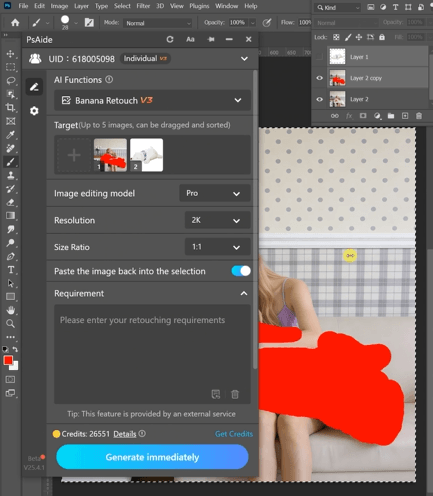Create a new group folder icon
This screenshot has width=433, height=496.
(391, 116)
